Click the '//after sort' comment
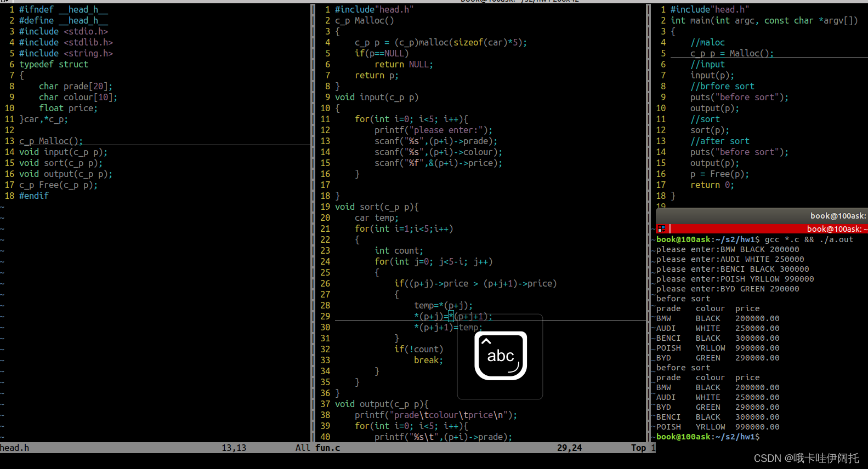This screenshot has height=469, width=868. point(720,141)
